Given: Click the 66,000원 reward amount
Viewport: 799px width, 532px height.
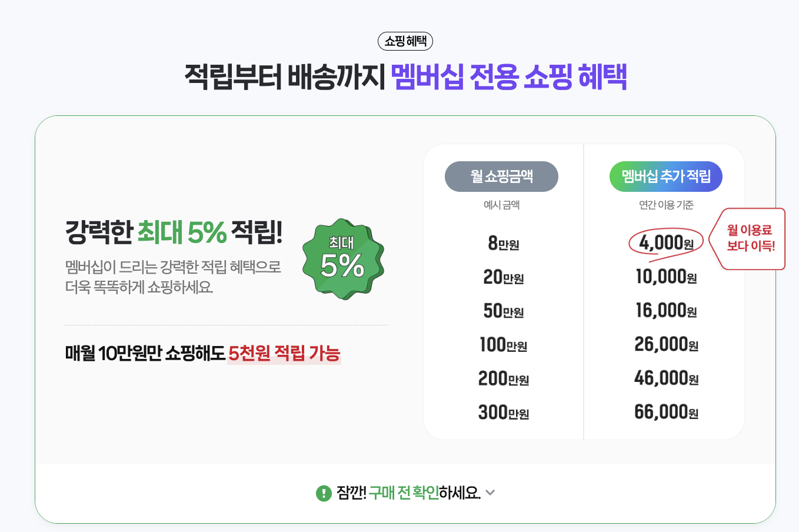Looking at the screenshot, I should click(666, 412).
